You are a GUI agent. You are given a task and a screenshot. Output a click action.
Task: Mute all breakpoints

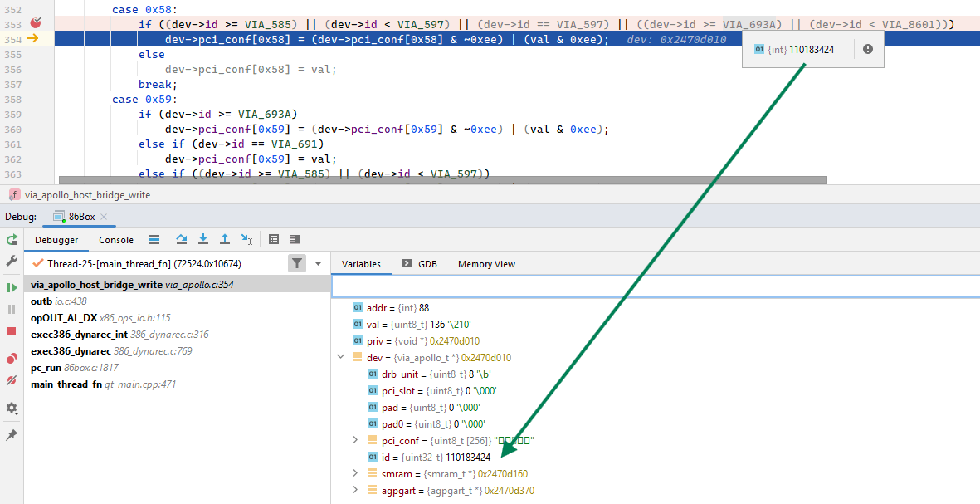click(12, 380)
